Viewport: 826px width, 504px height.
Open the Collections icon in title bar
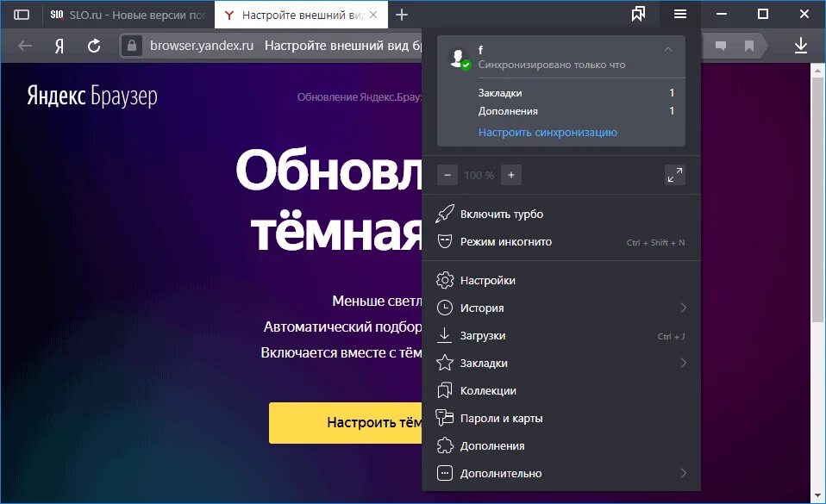coord(638,15)
